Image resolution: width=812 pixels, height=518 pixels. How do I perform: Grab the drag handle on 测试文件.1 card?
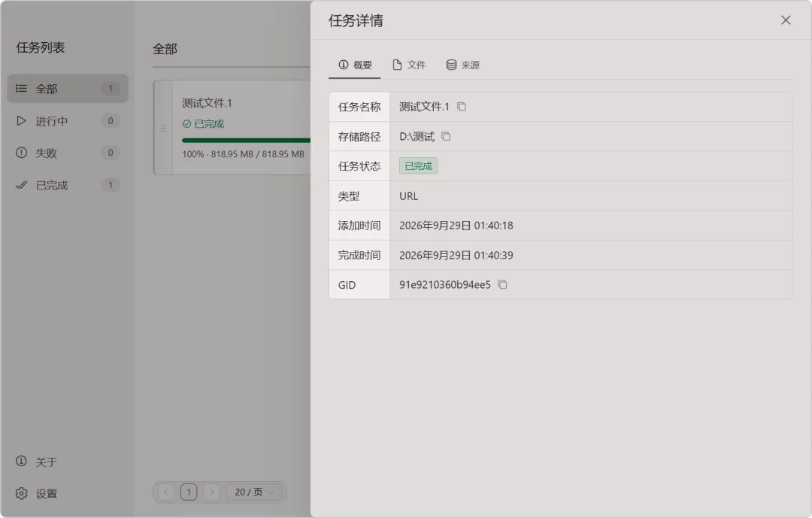tap(163, 128)
